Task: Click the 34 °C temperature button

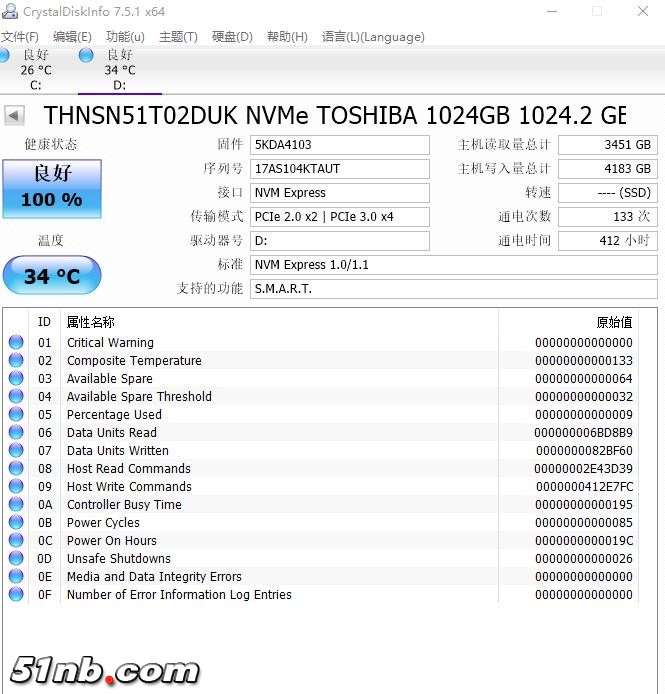Action: (x=52, y=275)
